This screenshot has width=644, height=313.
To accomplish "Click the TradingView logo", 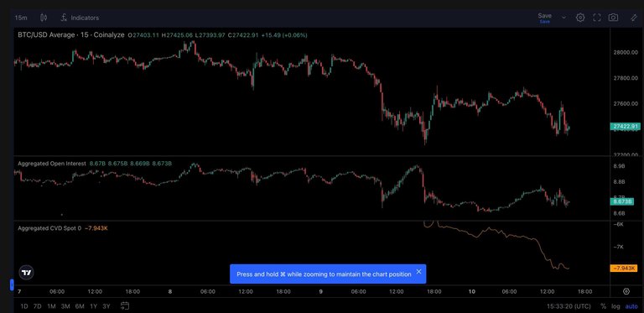I will [26, 273].
